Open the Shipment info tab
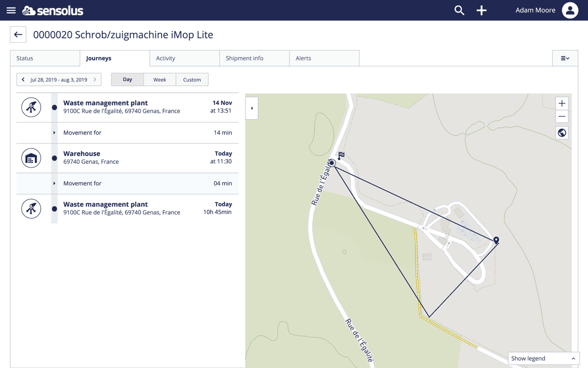This screenshot has height=368, width=588. pyautogui.click(x=255, y=58)
